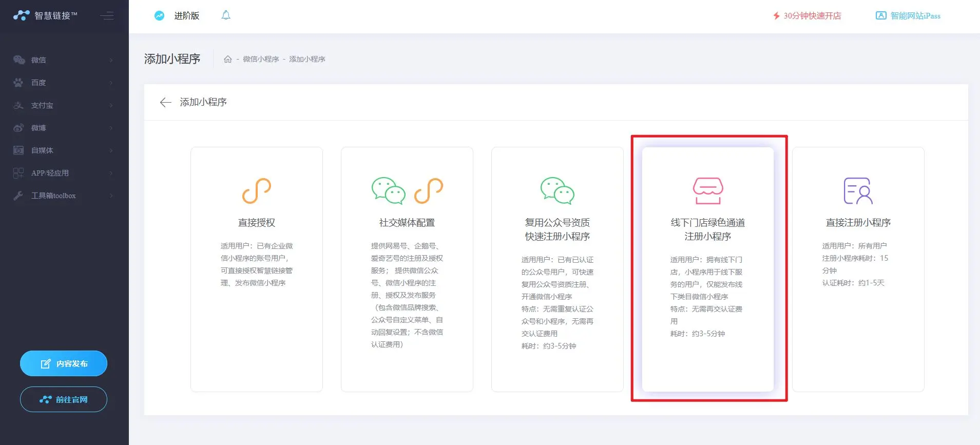Click the user-register icon for 直接注册小程序
Viewport: 980px width, 445px height.
click(858, 191)
